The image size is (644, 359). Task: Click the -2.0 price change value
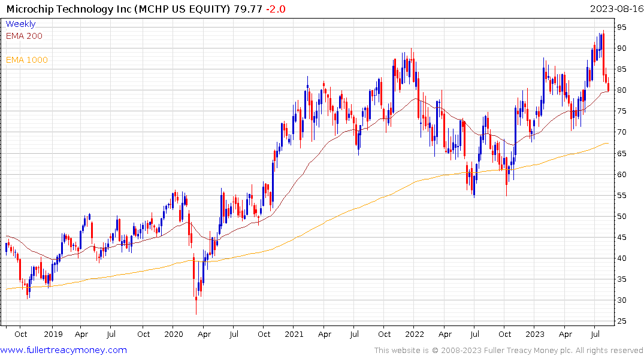pos(276,9)
